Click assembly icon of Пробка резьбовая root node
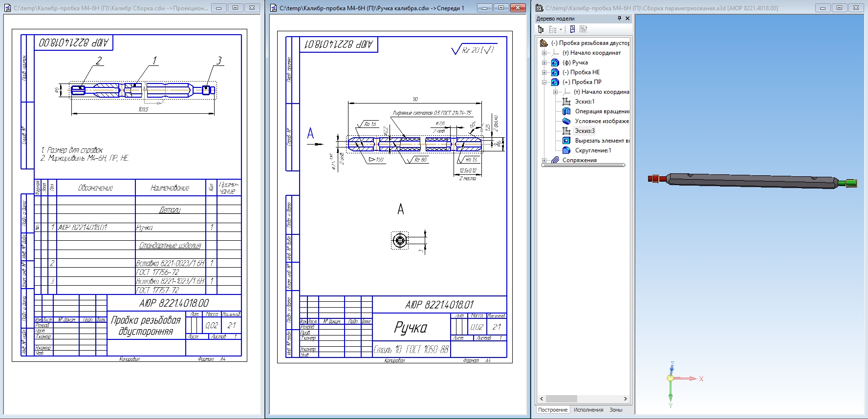868x419 pixels. (543, 43)
